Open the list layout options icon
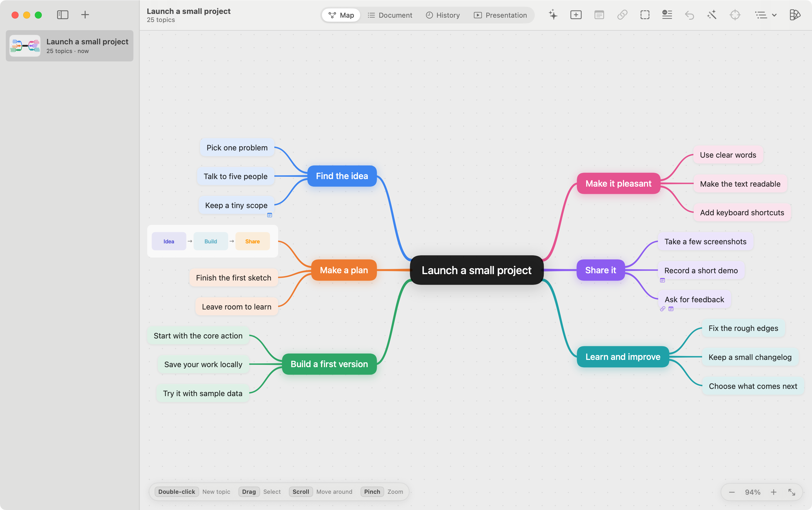Image resolution: width=812 pixels, height=510 pixels. [x=761, y=15]
